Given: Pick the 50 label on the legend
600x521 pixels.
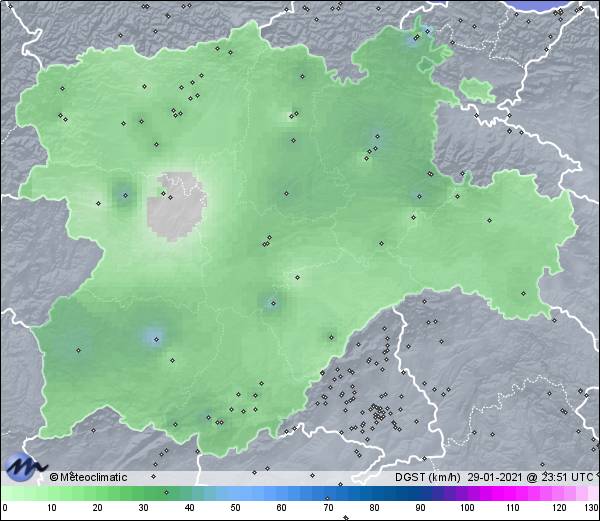Looking at the screenshot, I should click(236, 508).
